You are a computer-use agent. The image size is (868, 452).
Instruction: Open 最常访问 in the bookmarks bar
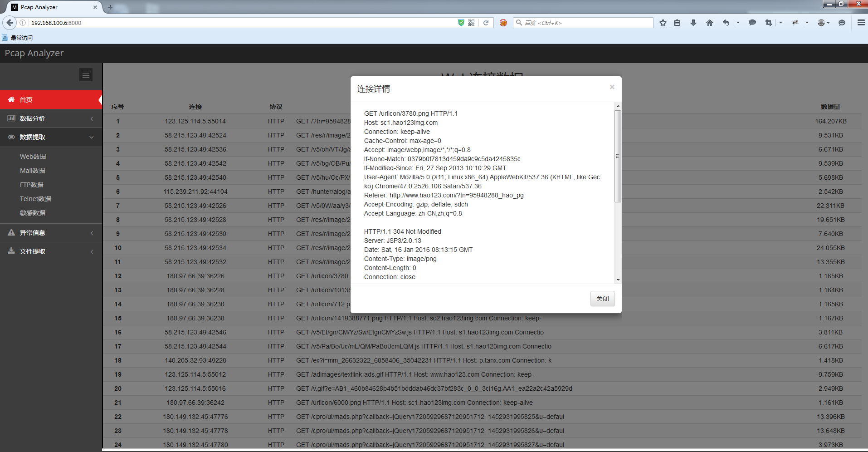tap(20, 37)
